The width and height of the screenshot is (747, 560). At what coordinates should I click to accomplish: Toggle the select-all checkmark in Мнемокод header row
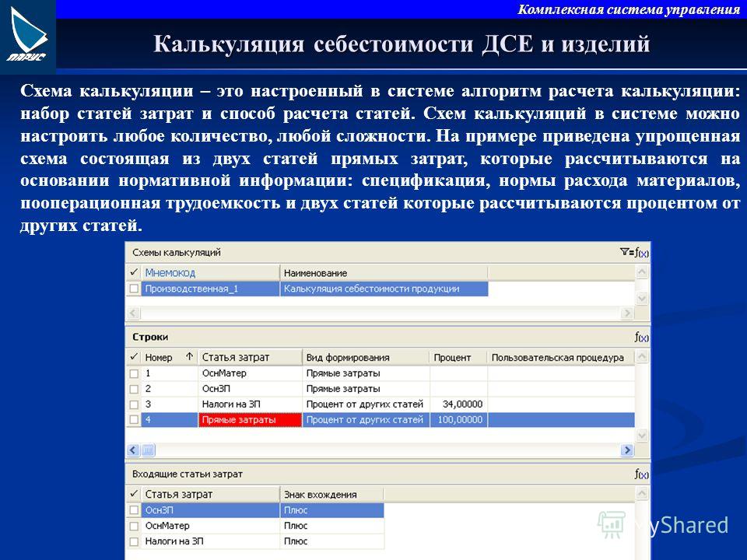(x=134, y=273)
